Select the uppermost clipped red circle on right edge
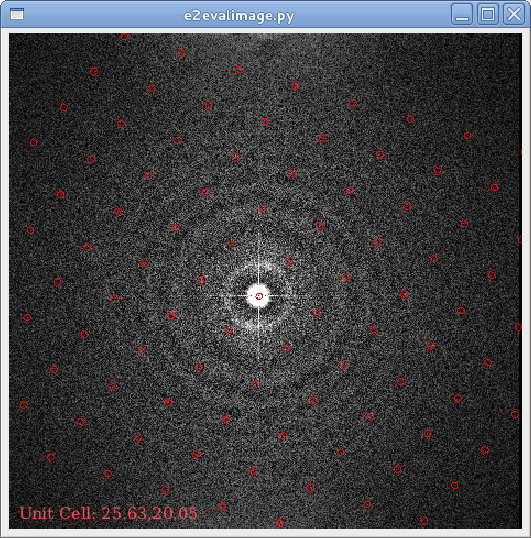 [x=521, y=152]
